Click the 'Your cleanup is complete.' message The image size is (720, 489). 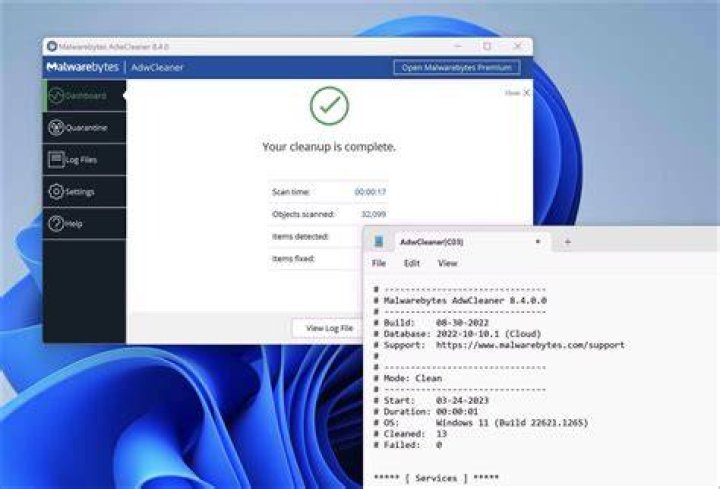click(x=329, y=147)
